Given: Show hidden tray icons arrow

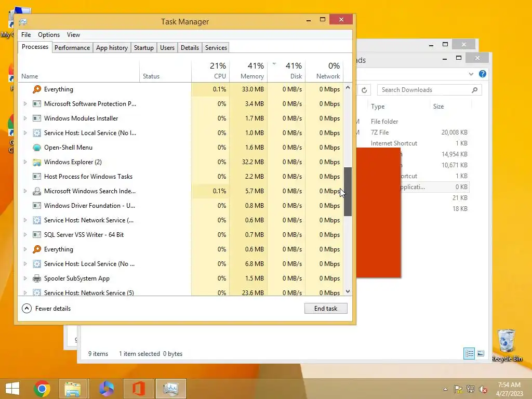Looking at the screenshot, I should tap(445, 389).
